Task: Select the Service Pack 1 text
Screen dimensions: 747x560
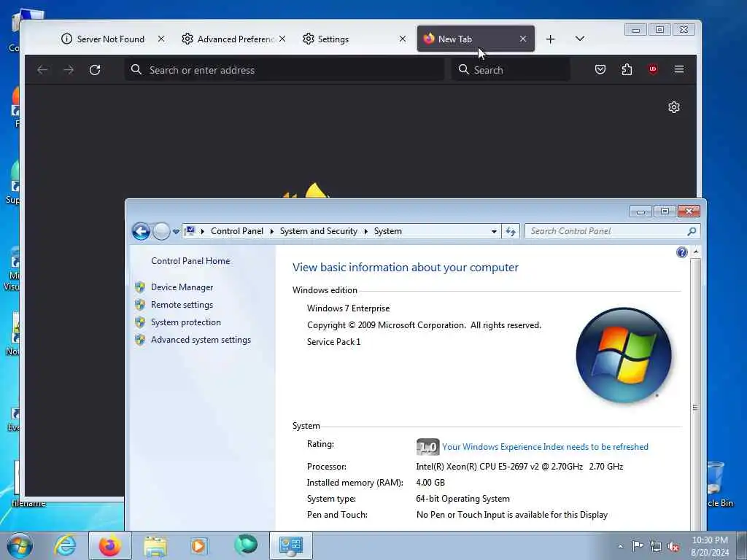Action: pyautogui.click(x=333, y=342)
